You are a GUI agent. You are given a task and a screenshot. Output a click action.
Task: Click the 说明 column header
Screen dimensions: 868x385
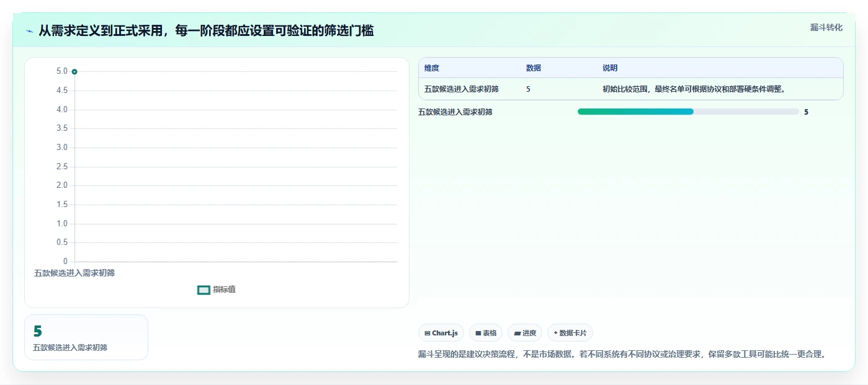(610, 68)
